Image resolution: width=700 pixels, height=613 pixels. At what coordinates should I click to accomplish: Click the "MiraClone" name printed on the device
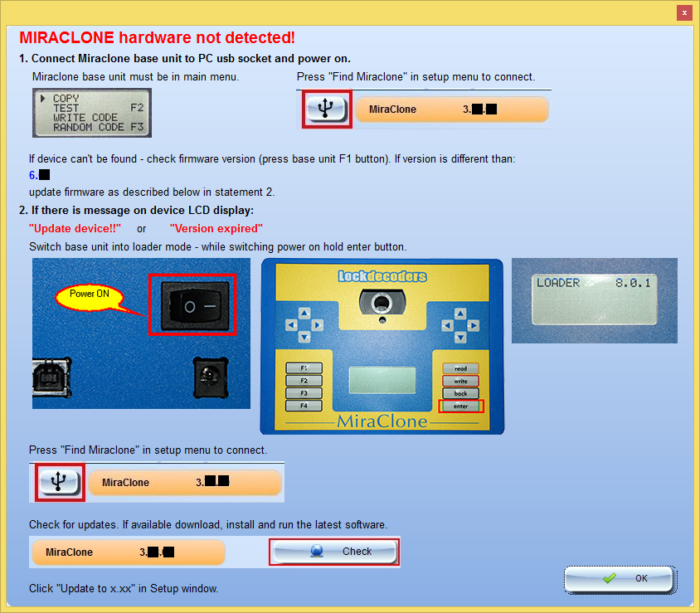click(x=382, y=421)
